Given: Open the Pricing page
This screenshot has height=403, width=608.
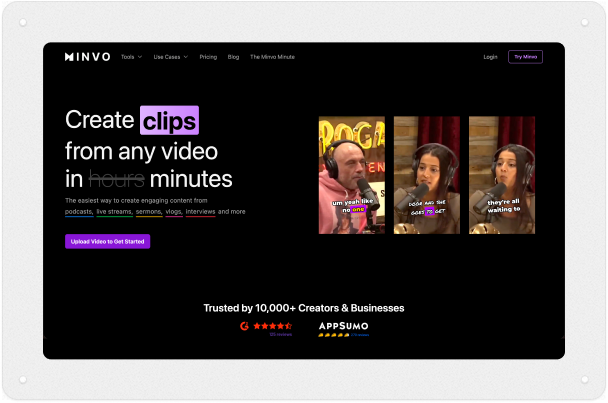Looking at the screenshot, I should (x=208, y=57).
